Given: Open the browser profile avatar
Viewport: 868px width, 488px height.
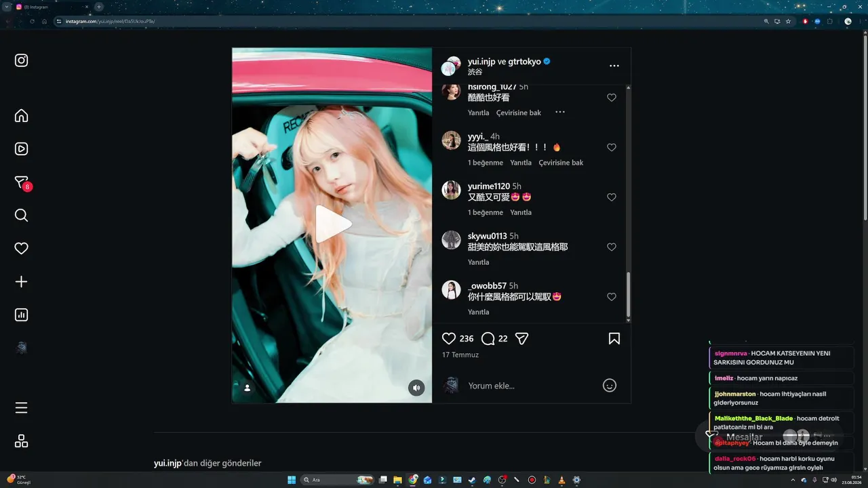Looking at the screenshot, I should 848,21.
